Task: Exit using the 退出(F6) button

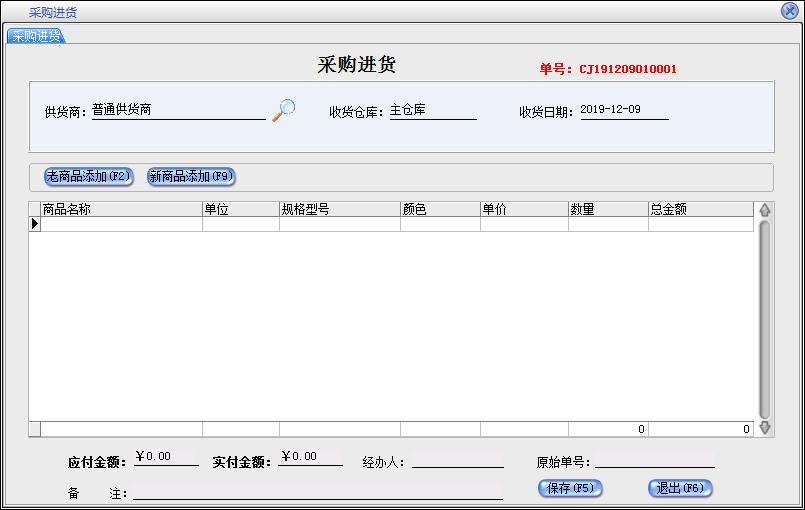Action: pos(680,488)
